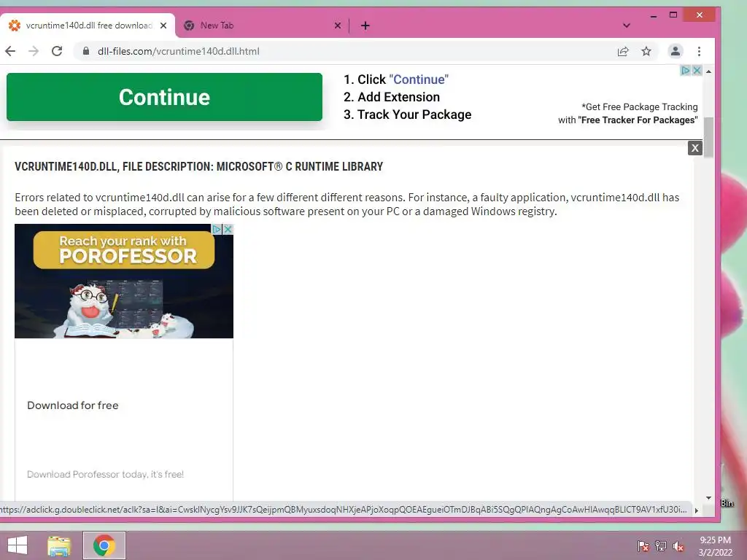Open Chrome three-dot menu
This screenshot has height=560, width=747.
point(699,52)
